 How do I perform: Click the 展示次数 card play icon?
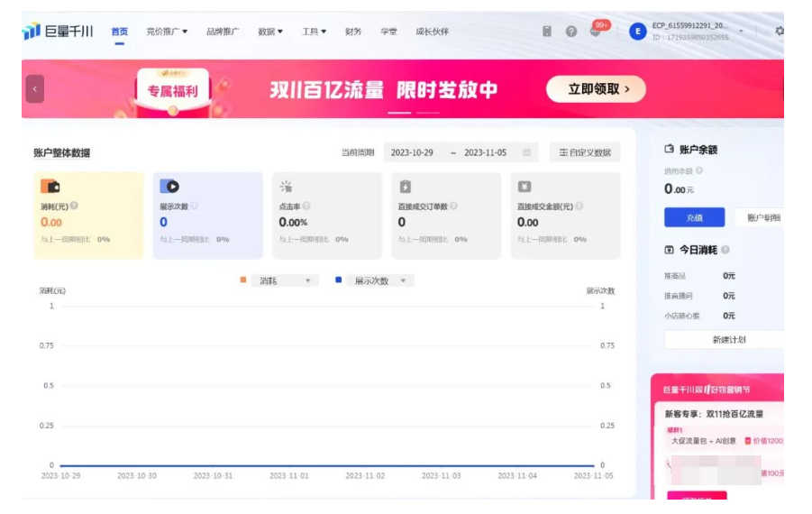pyautogui.click(x=169, y=186)
